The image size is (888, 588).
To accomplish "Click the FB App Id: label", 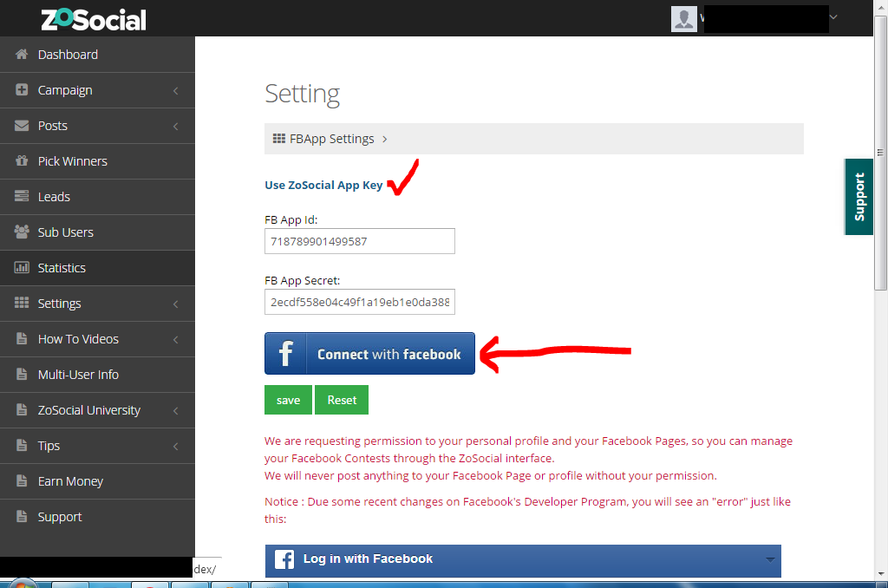I will [x=291, y=219].
